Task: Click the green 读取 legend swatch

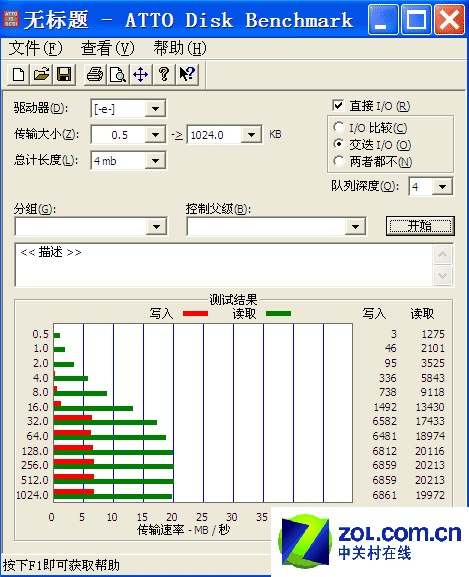Action: click(x=278, y=314)
